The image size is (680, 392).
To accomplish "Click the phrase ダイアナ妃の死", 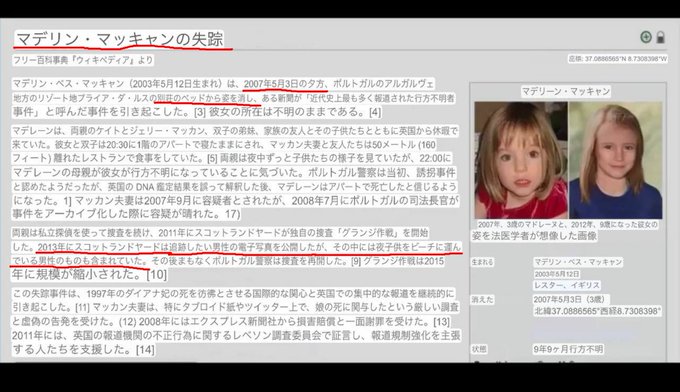I will tap(156, 294).
